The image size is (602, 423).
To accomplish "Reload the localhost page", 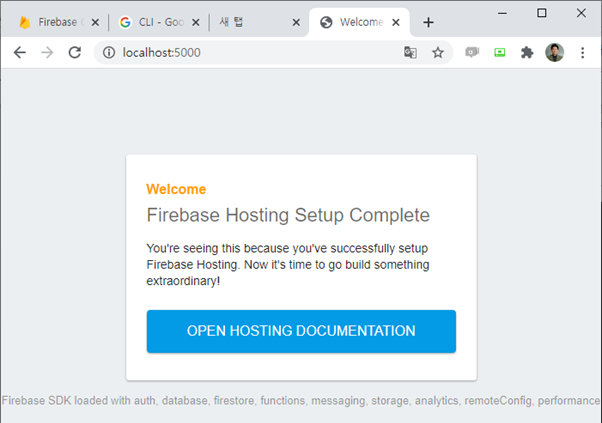I will (x=75, y=52).
